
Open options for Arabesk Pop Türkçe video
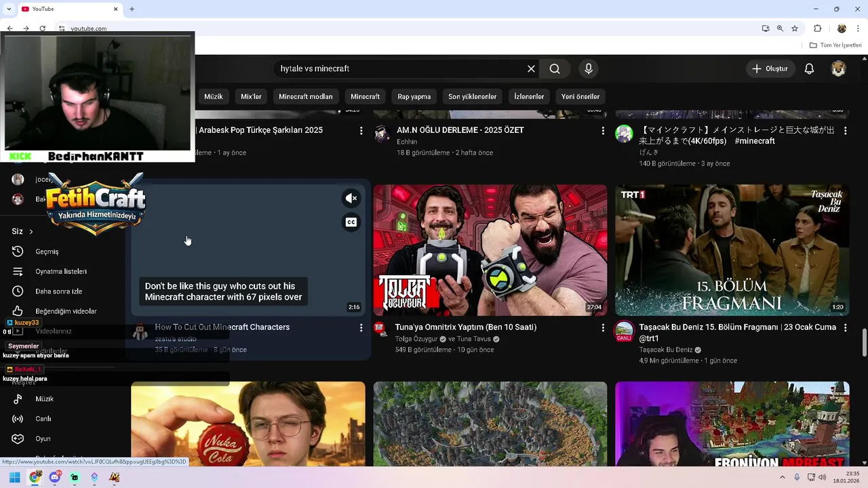pyautogui.click(x=361, y=130)
